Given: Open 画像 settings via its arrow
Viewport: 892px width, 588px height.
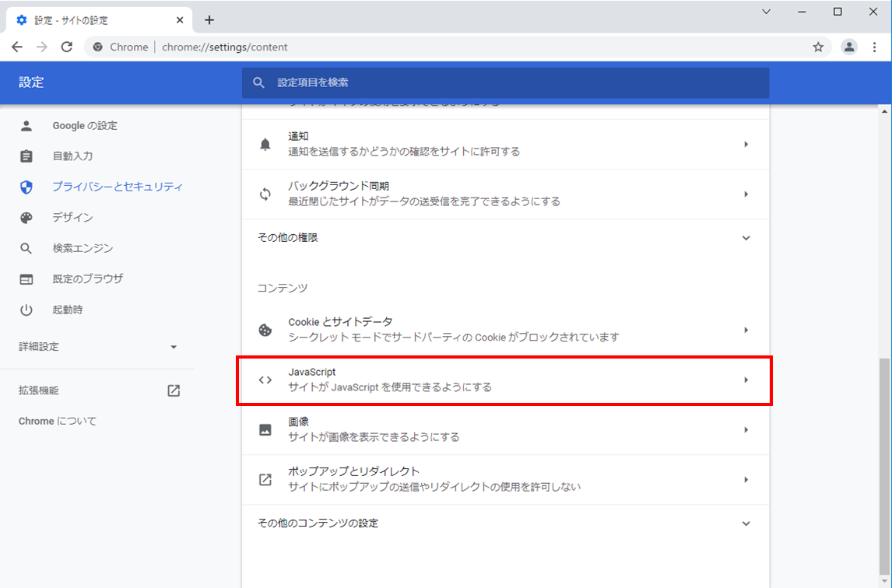Looking at the screenshot, I should [x=746, y=430].
